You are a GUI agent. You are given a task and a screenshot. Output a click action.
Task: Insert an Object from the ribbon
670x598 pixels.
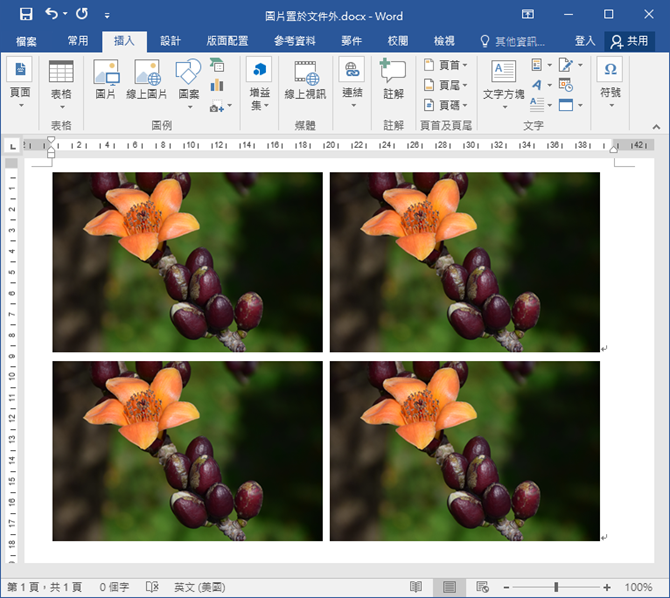pos(570,105)
